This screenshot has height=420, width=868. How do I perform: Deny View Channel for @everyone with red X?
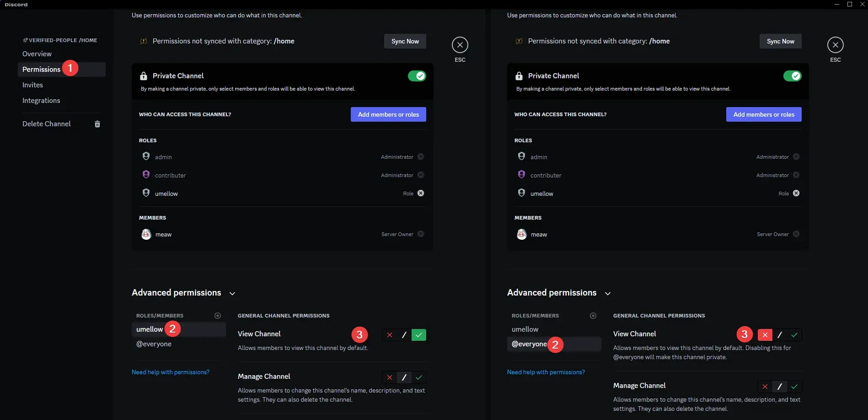[765, 335]
